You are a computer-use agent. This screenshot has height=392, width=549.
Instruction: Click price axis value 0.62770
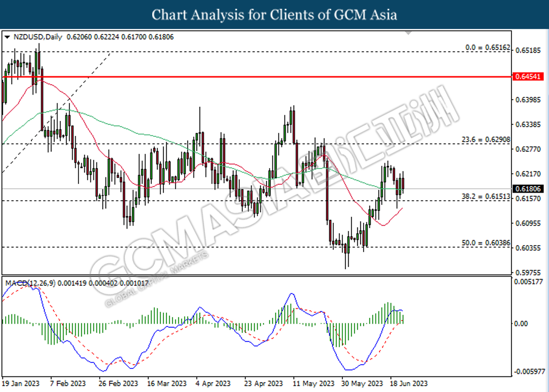pos(528,149)
